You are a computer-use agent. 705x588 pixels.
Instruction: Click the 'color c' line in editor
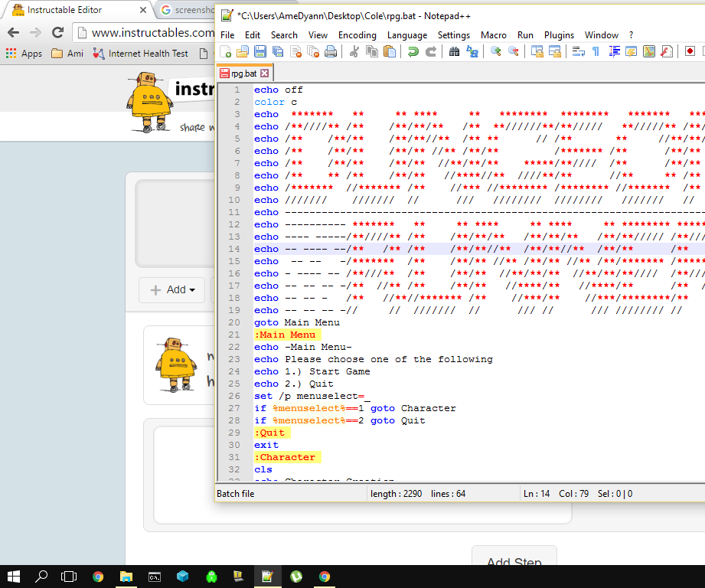275,102
